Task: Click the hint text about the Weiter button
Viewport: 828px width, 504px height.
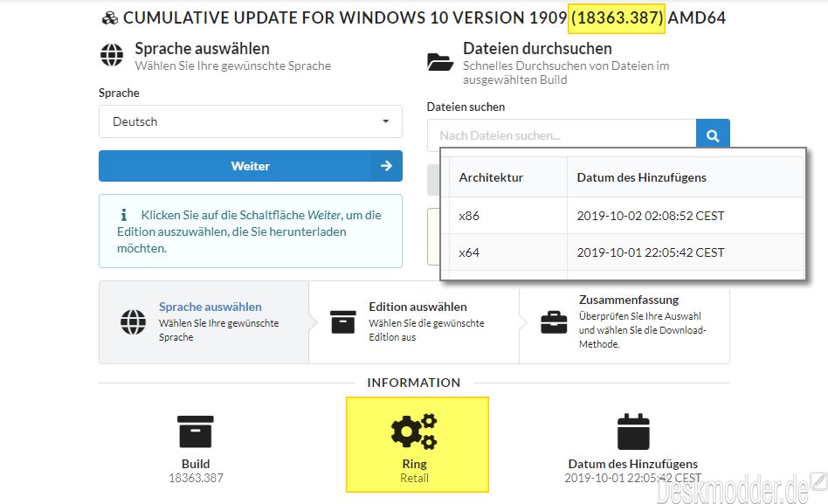Action: pyautogui.click(x=249, y=231)
